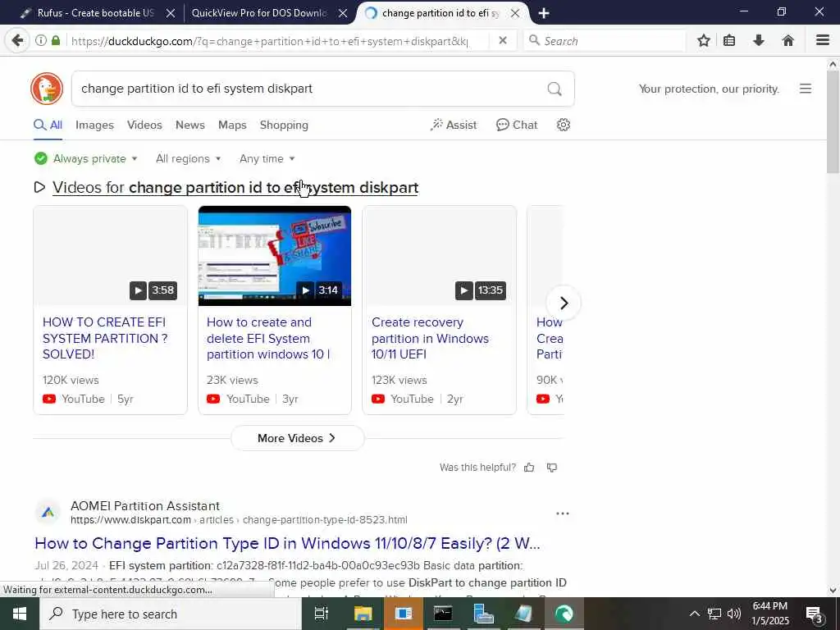Go back with the browser back arrow

[x=18, y=41]
